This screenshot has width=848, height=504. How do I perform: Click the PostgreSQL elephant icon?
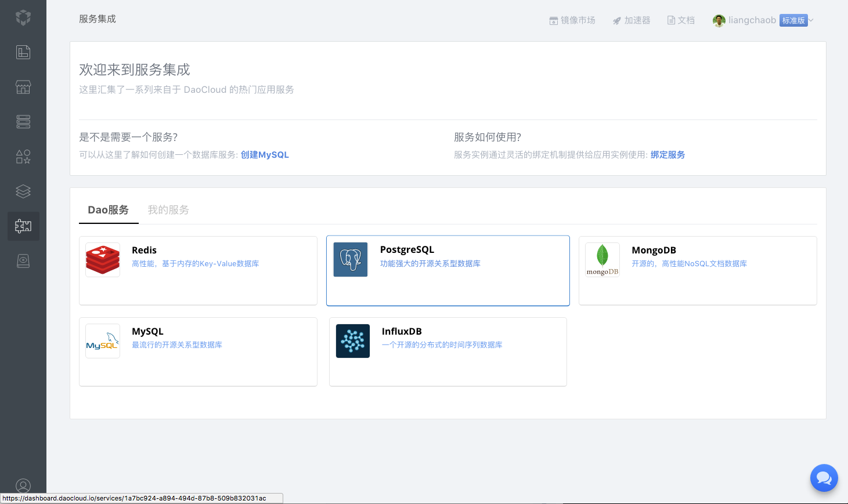[x=351, y=259]
